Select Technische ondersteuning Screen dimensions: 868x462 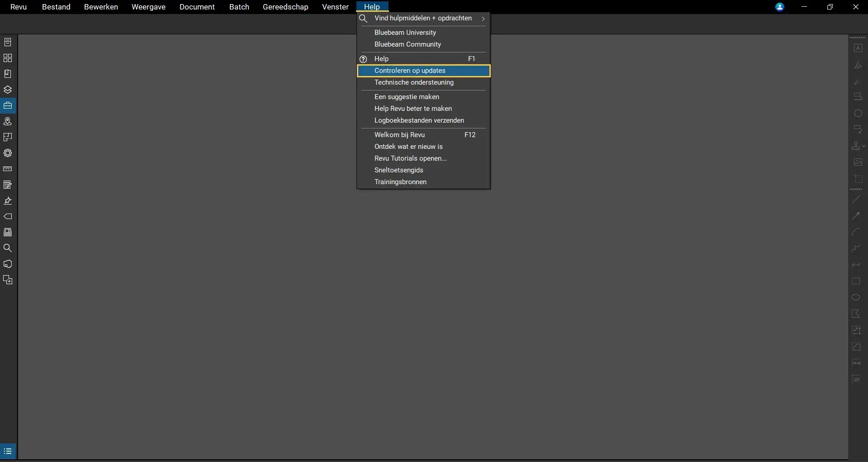423,82
